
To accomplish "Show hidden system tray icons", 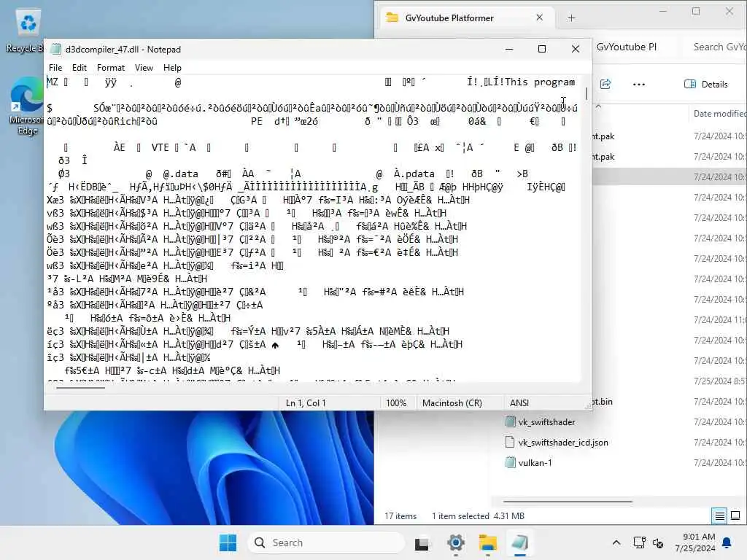I will point(616,542).
